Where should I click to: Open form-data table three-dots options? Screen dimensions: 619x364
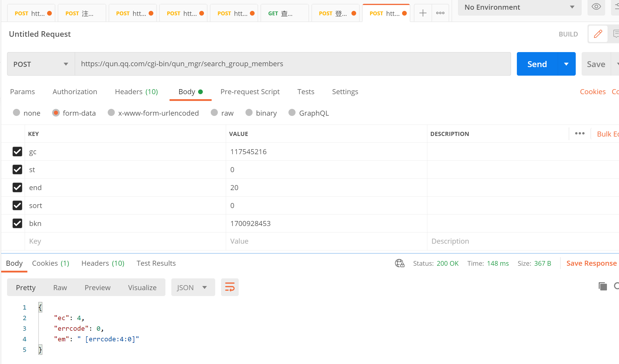580,134
